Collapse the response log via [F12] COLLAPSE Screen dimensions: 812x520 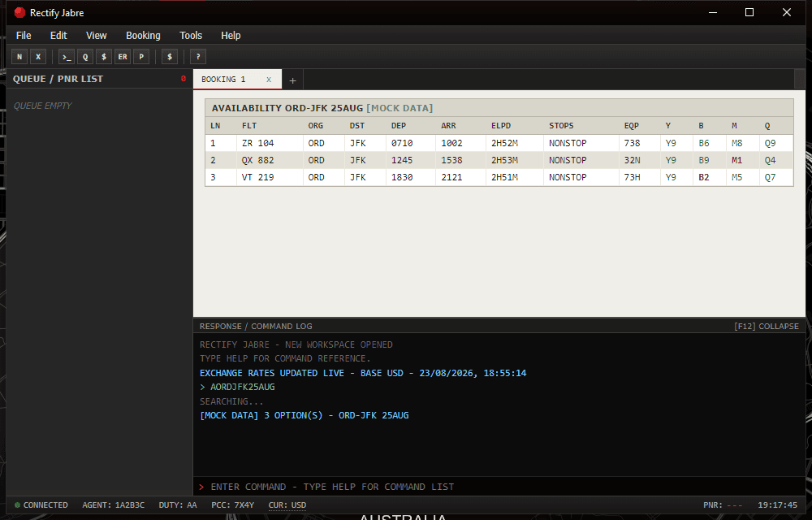pos(767,327)
